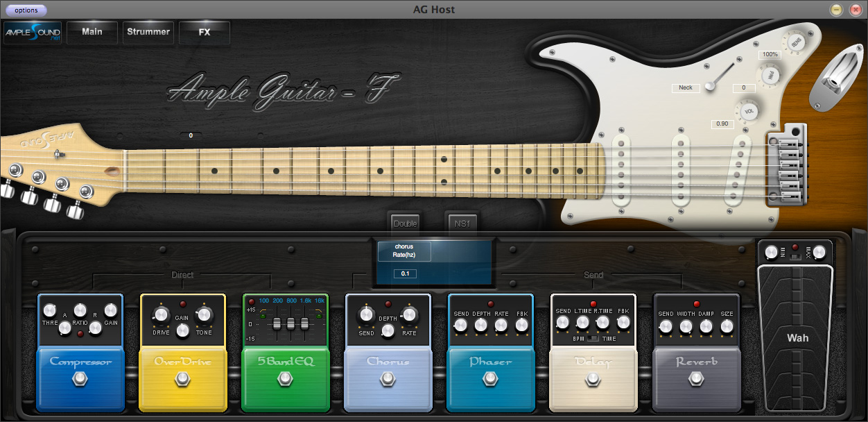Click the Reverb red LED indicator
This screenshot has height=422, width=868.
pos(696,304)
